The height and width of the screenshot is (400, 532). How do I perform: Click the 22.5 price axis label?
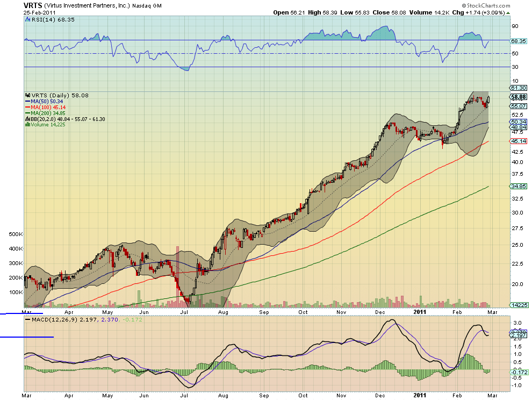coord(517,263)
